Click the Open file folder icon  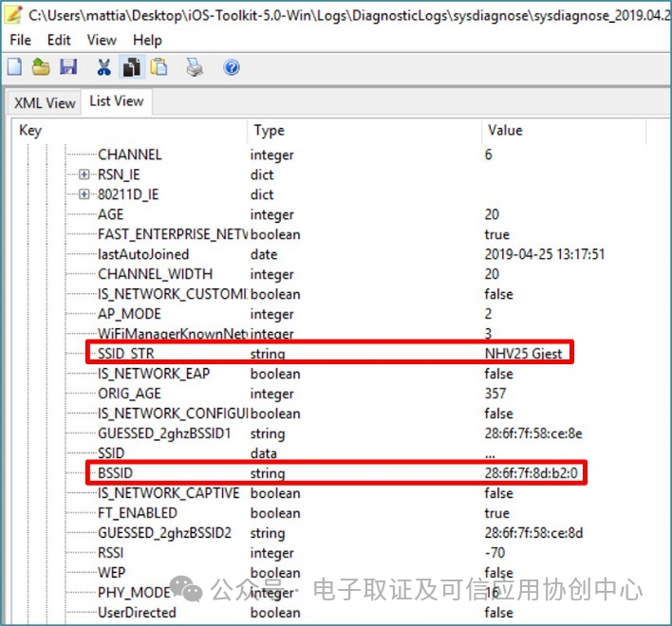click(x=41, y=66)
